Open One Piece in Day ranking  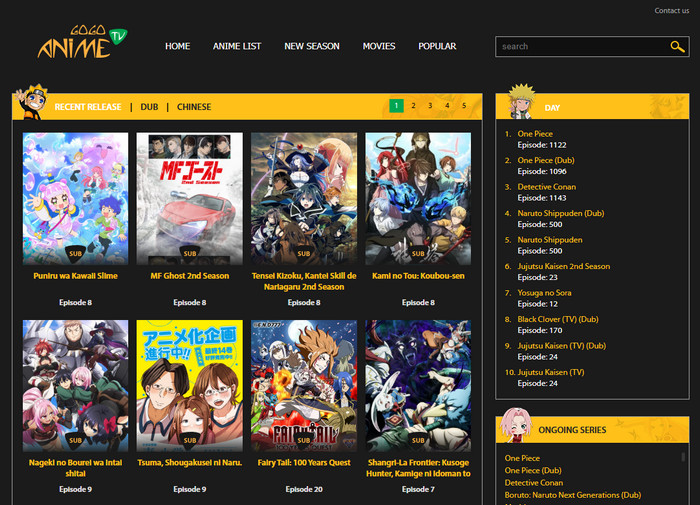coord(535,134)
